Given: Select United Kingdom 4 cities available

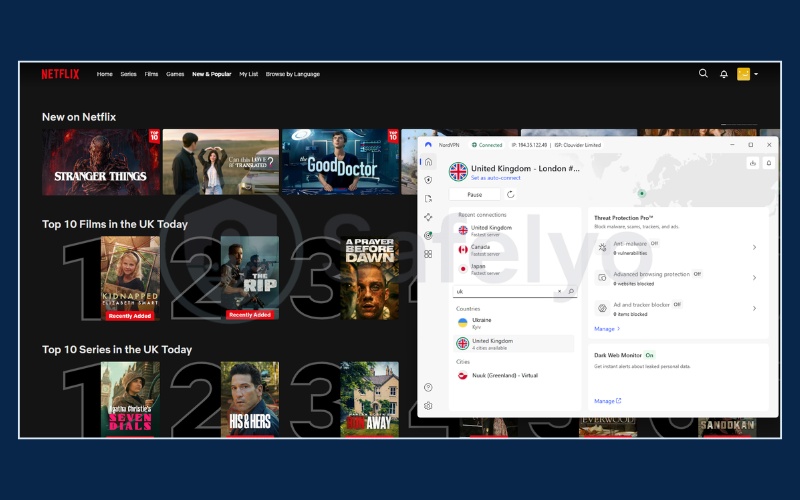Looking at the screenshot, I should tap(514, 344).
